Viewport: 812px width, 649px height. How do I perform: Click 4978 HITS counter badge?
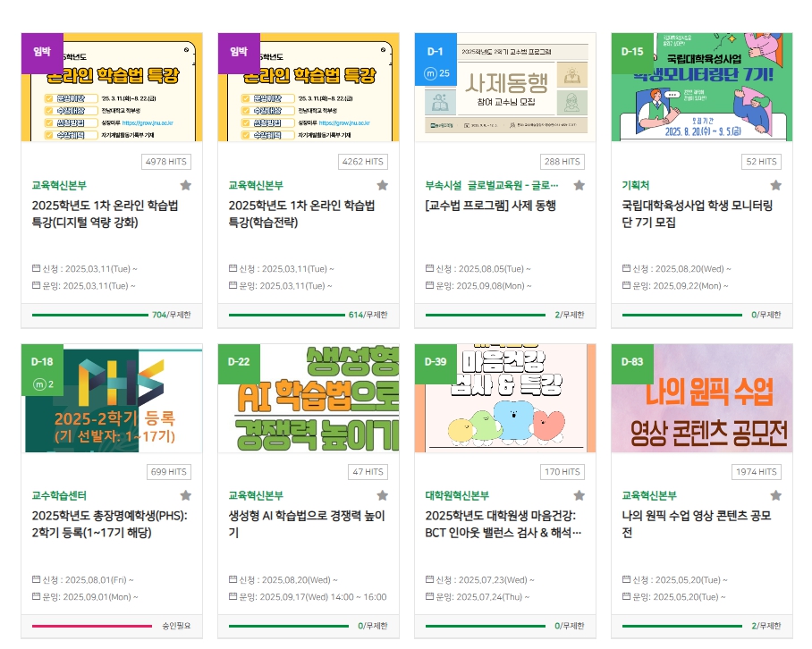coord(165,162)
